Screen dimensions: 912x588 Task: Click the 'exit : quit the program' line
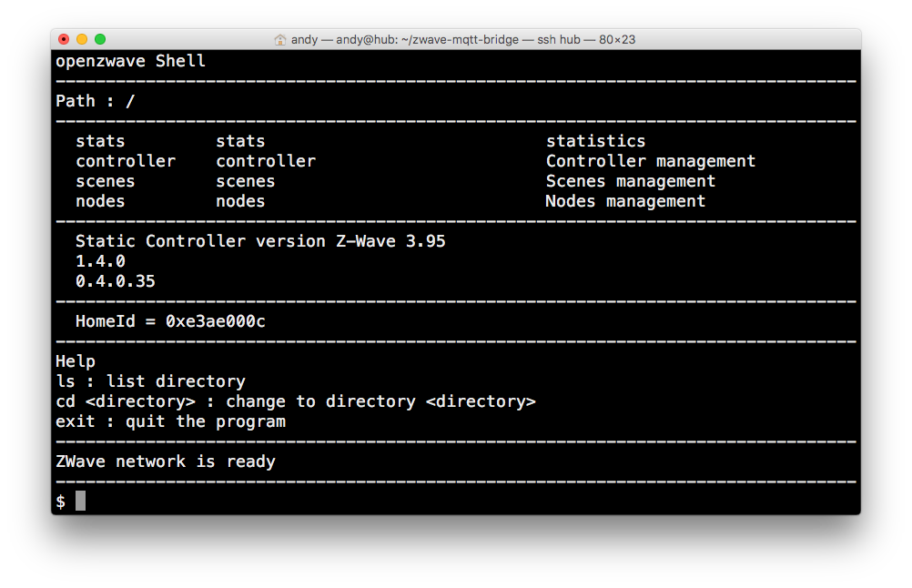(x=170, y=421)
